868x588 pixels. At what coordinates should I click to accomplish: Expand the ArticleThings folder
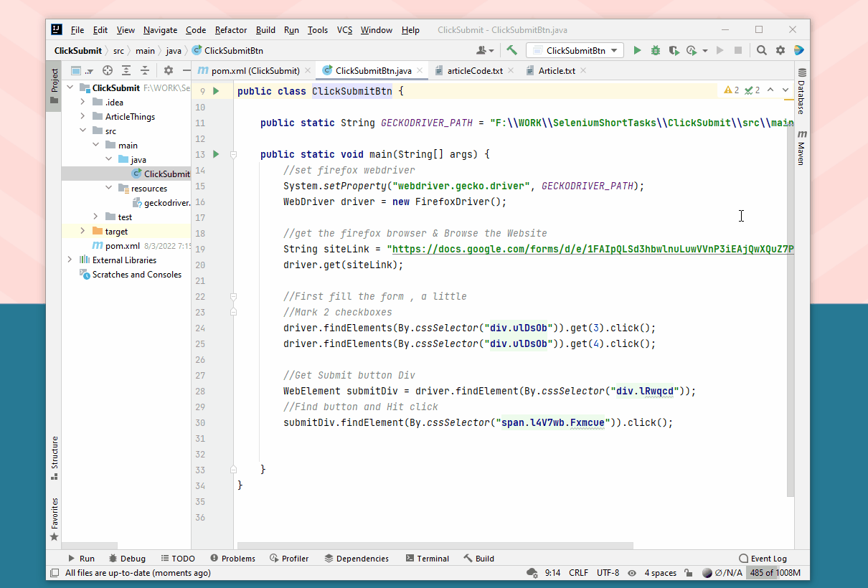tap(83, 116)
